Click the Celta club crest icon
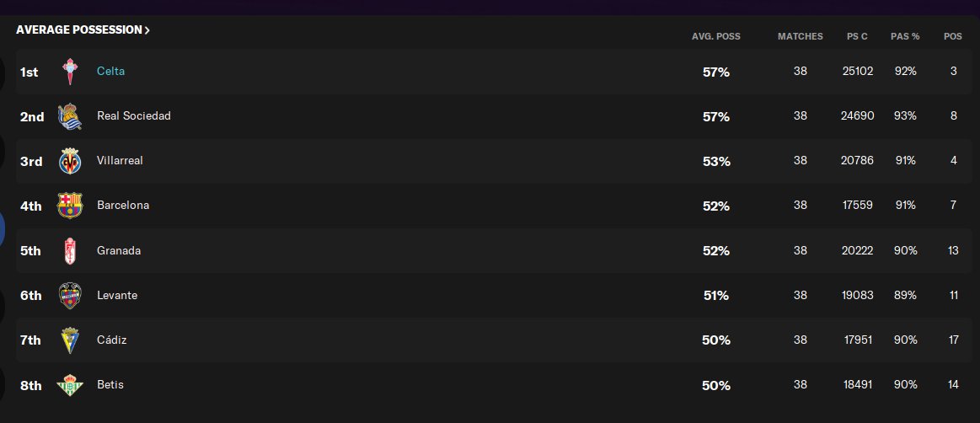This screenshot has width=980, height=423. [x=70, y=72]
